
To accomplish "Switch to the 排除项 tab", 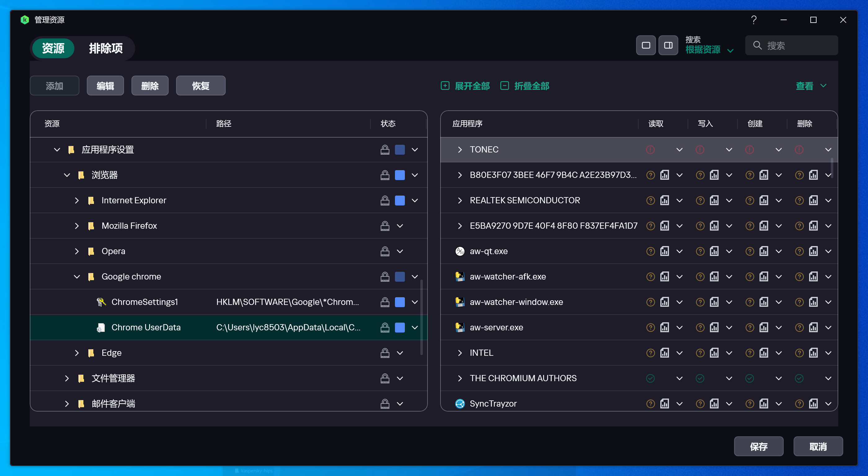I will click(105, 48).
